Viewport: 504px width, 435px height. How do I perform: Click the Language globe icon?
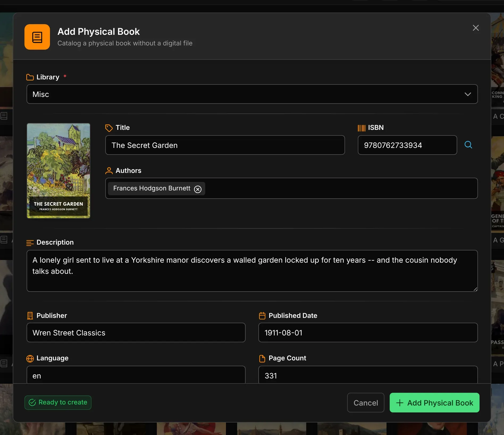coord(30,359)
